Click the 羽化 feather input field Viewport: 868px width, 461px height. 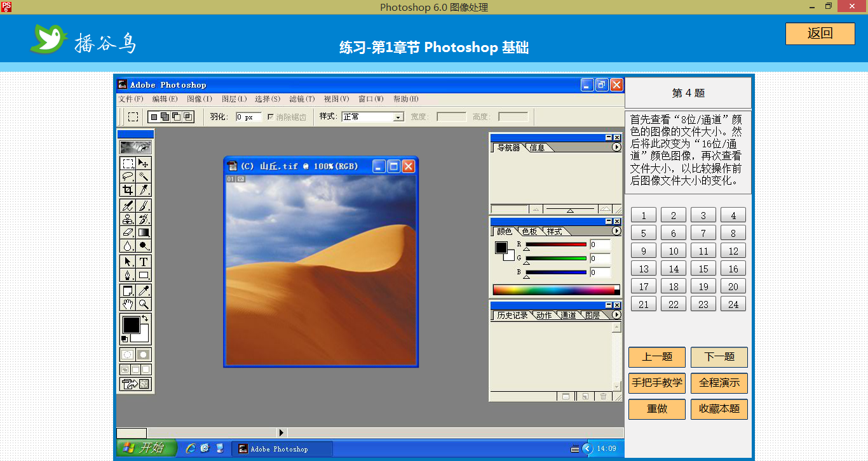click(248, 117)
